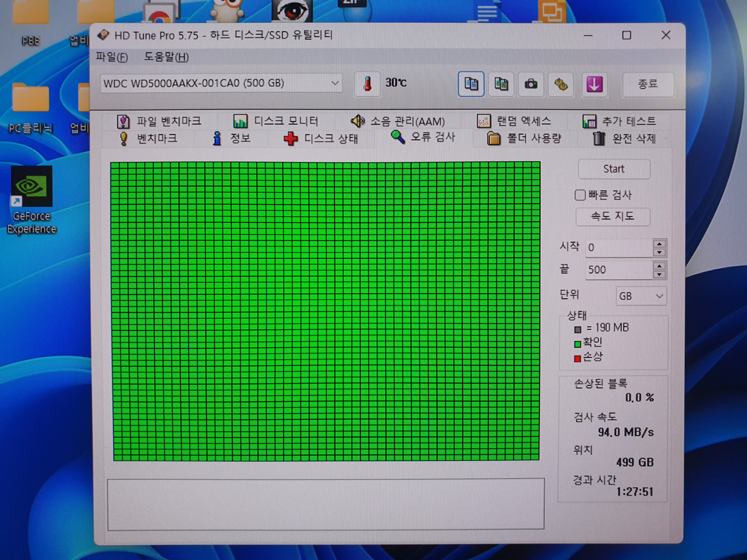Click the 30℃ temperature reading
The image size is (747, 560).
pyautogui.click(x=396, y=83)
